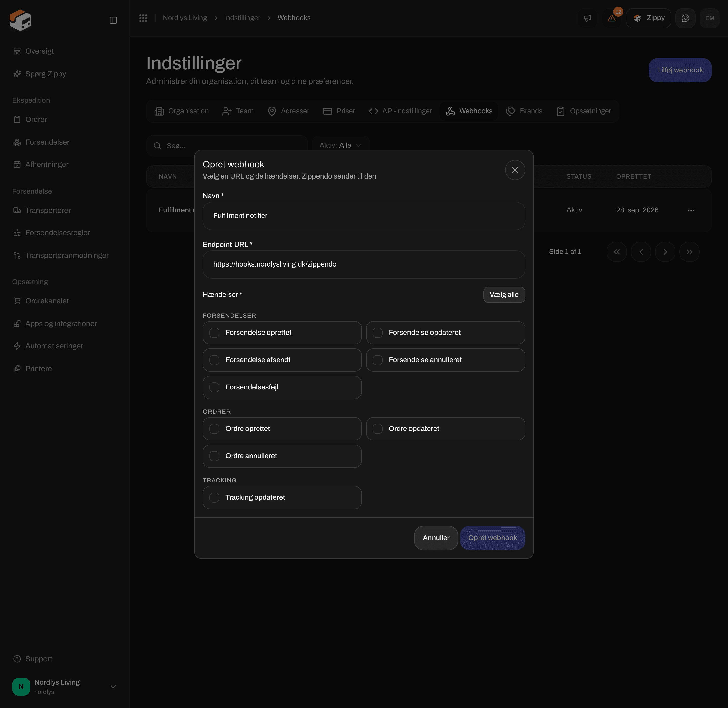Click the Navn input field

[x=364, y=216]
